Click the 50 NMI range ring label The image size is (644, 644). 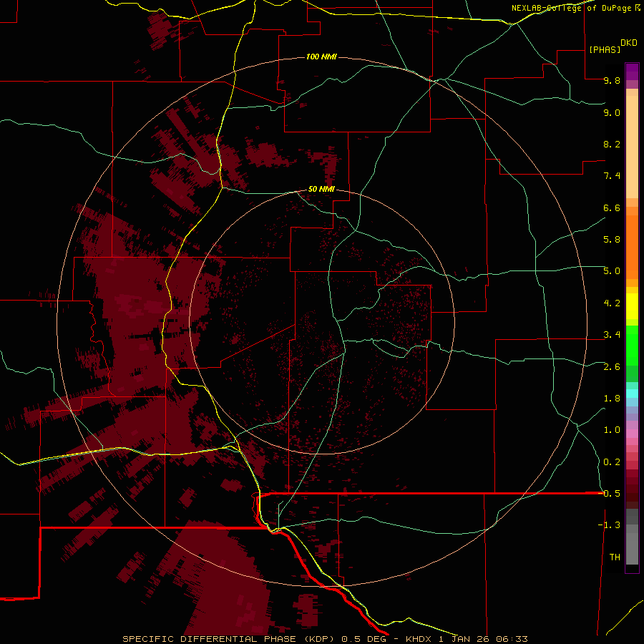[x=321, y=189]
